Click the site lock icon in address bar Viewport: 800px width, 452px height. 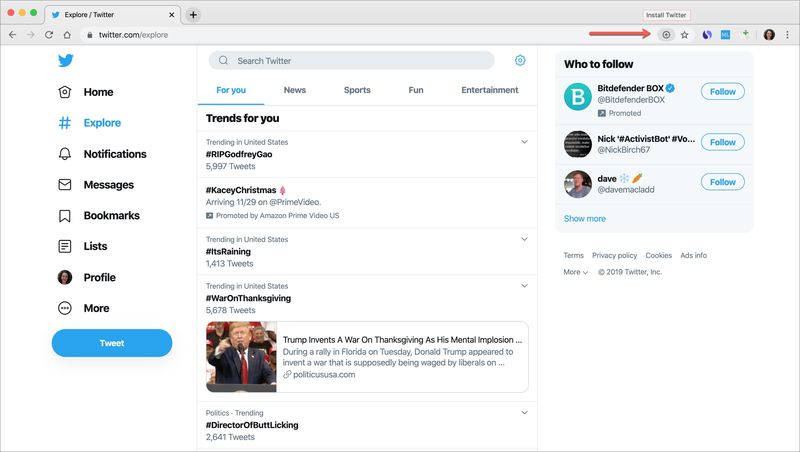90,35
